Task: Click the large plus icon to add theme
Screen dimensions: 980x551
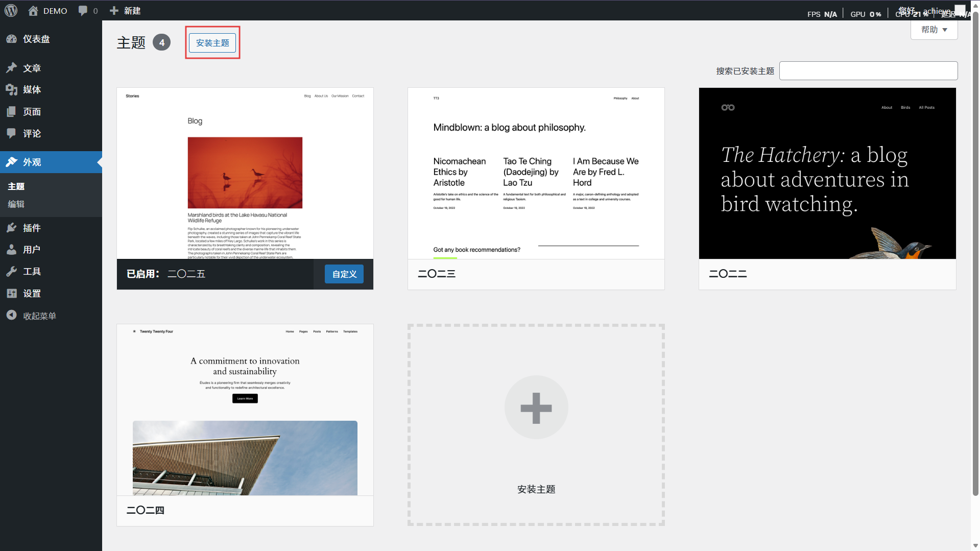Action: (536, 408)
